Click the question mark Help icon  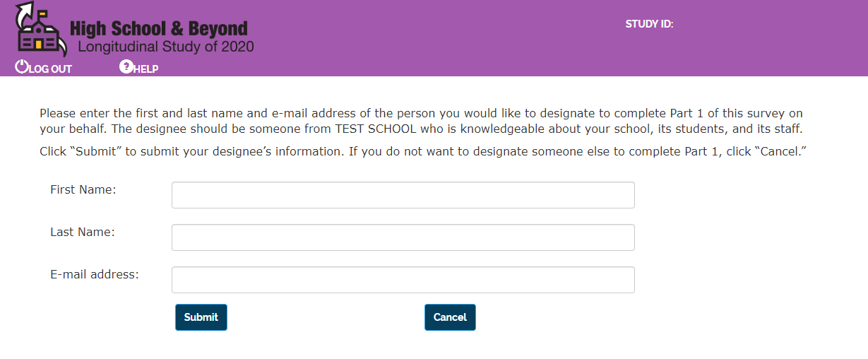126,67
